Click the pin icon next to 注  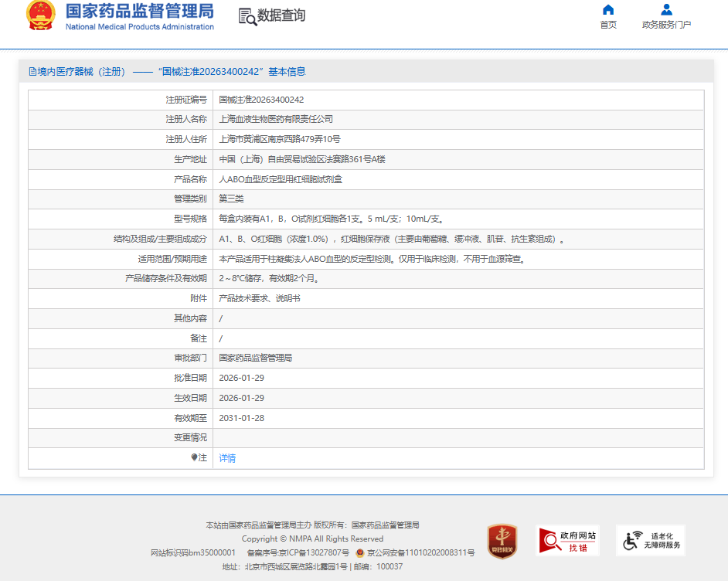[x=195, y=458]
